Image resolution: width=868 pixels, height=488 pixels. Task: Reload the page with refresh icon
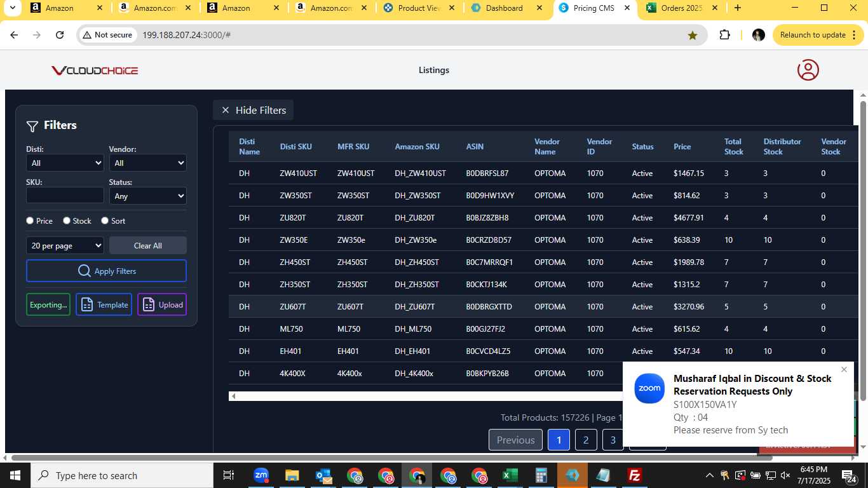(x=60, y=35)
